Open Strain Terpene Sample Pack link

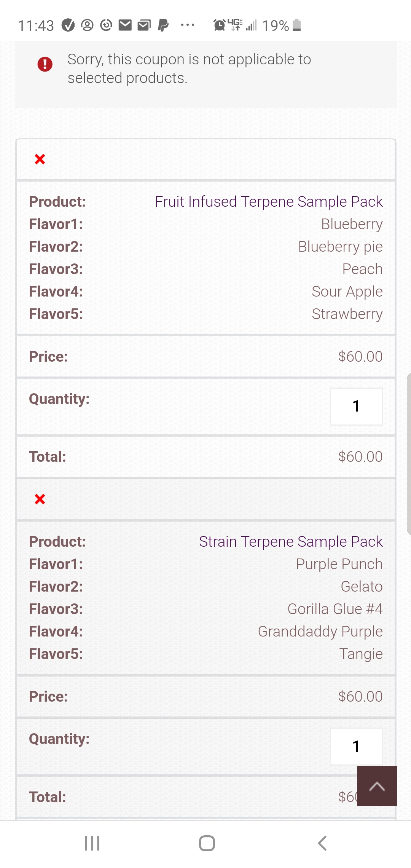coord(291,541)
